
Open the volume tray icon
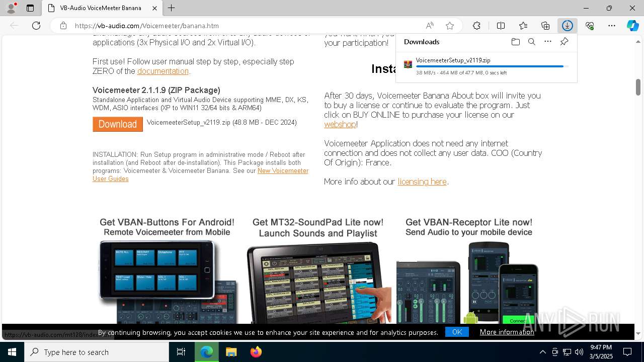click(579, 352)
